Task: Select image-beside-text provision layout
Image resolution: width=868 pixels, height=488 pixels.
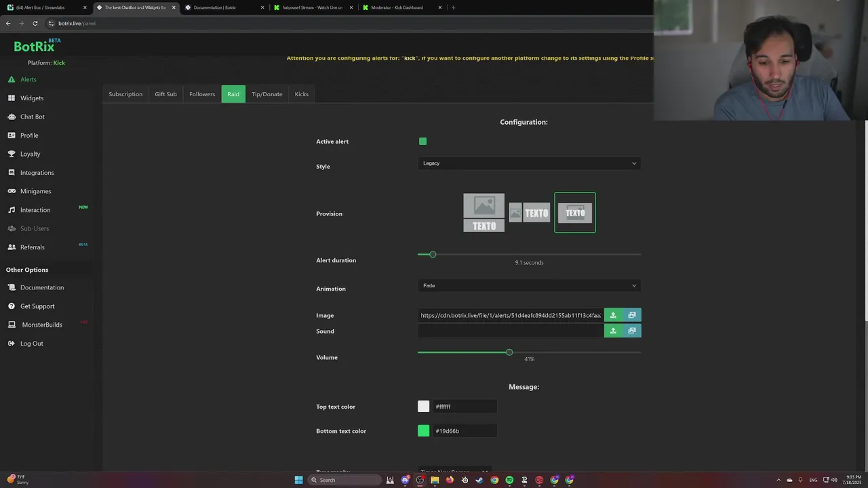Action: pos(530,213)
